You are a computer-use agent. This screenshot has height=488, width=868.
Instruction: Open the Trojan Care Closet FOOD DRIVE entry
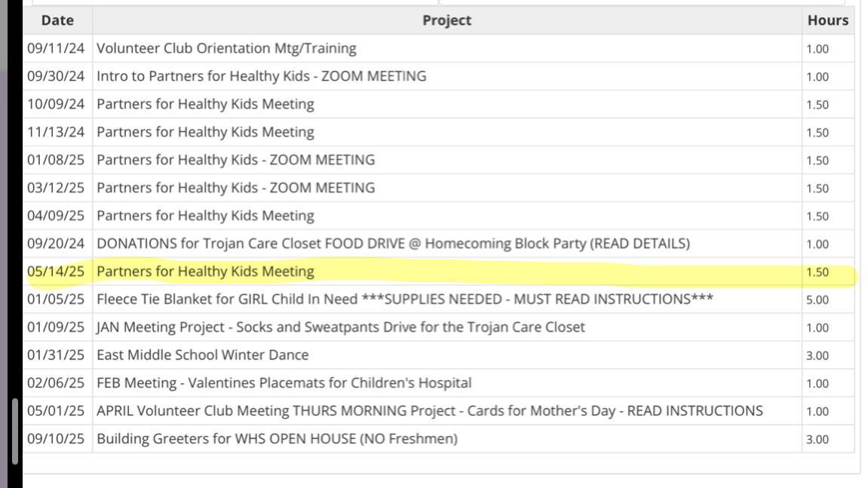(393, 244)
